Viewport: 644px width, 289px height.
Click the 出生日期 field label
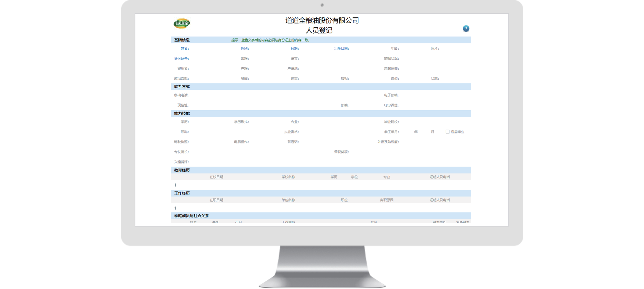click(x=341, y=49)
